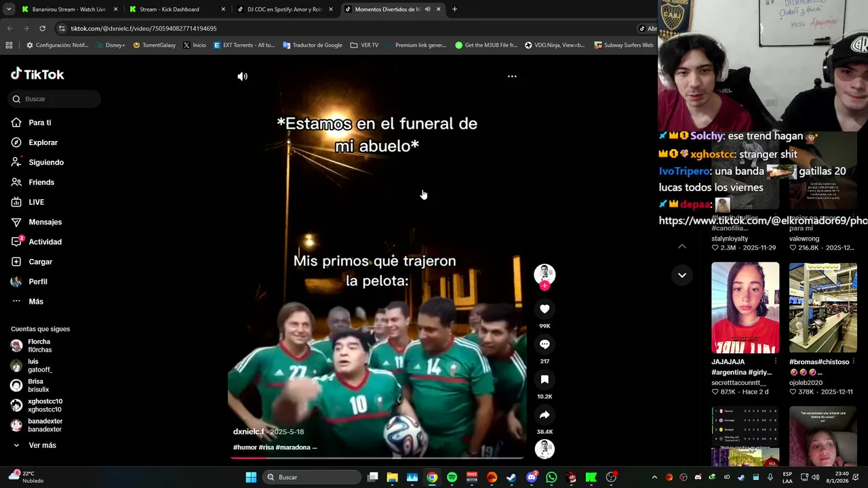
Task: Open the taskbar volume control
Action: point(815,477)
